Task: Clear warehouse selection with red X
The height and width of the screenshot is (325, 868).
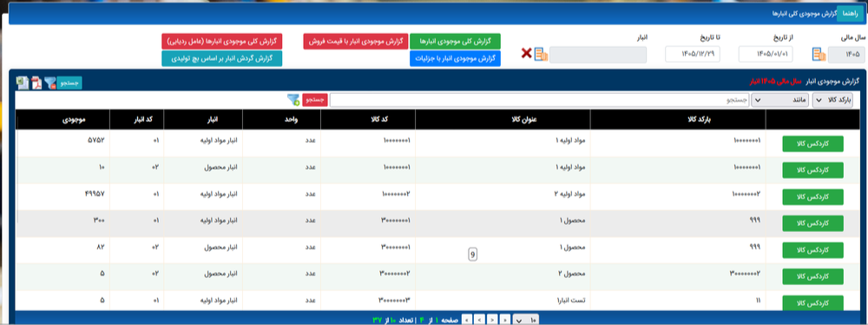Action: (527, 54)
